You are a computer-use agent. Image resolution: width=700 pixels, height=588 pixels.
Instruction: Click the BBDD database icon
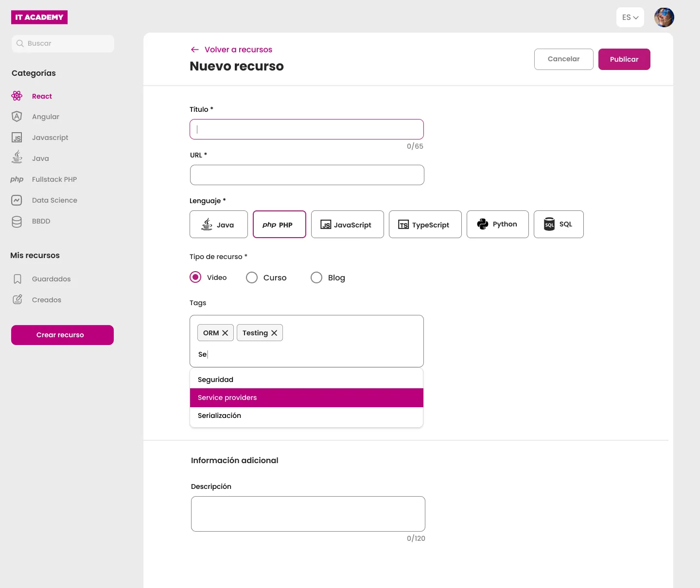(17, 222)
